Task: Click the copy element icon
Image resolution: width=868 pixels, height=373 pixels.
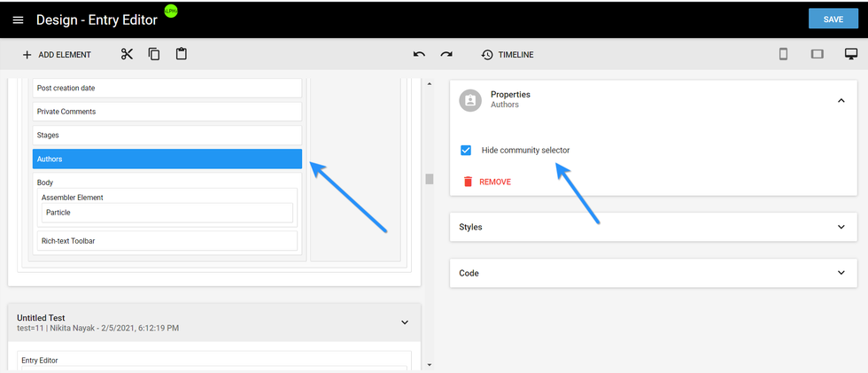Action: 154,54
